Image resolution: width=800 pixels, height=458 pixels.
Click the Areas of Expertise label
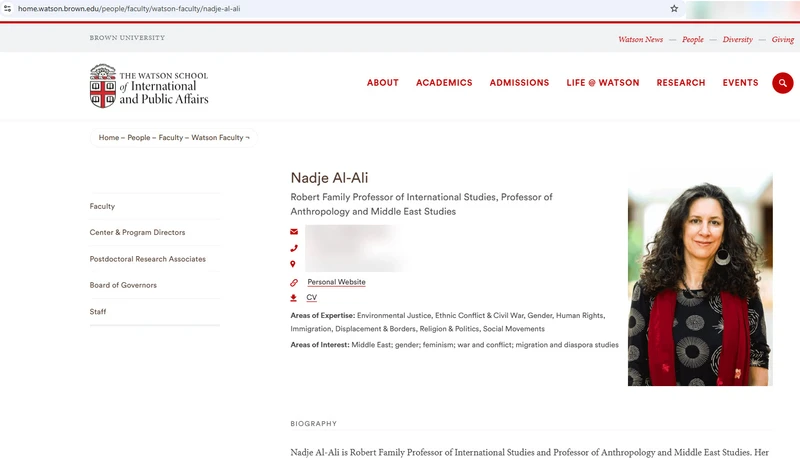[x=322, y=316]
